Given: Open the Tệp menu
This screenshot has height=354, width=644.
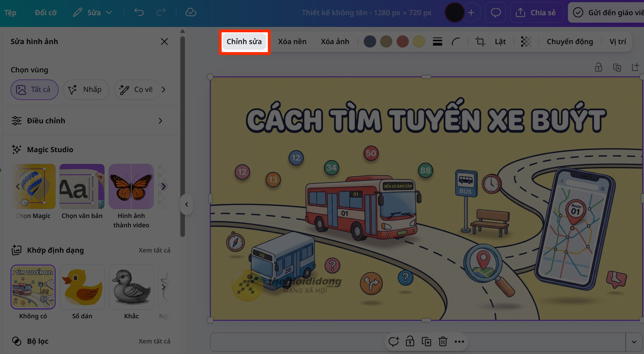Looking at the screenshot, I should pyautogui.click(x=10, y=12).
